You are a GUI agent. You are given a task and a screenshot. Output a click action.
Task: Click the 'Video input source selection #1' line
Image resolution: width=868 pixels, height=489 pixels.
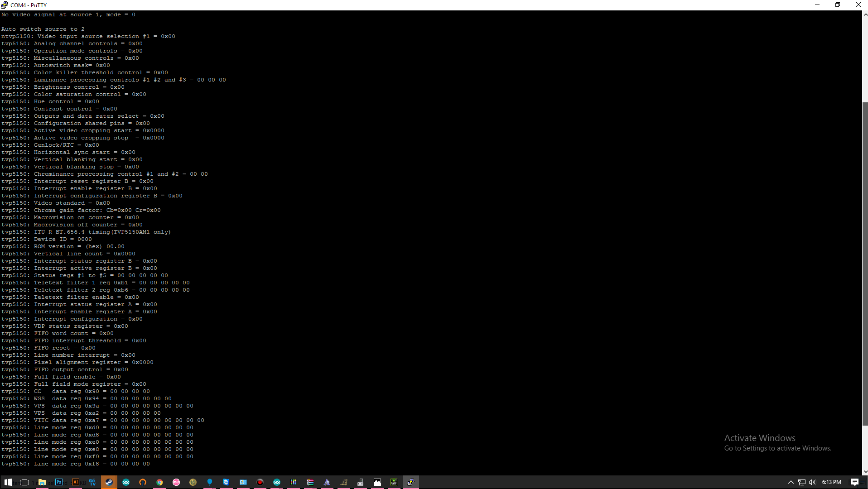88,36
